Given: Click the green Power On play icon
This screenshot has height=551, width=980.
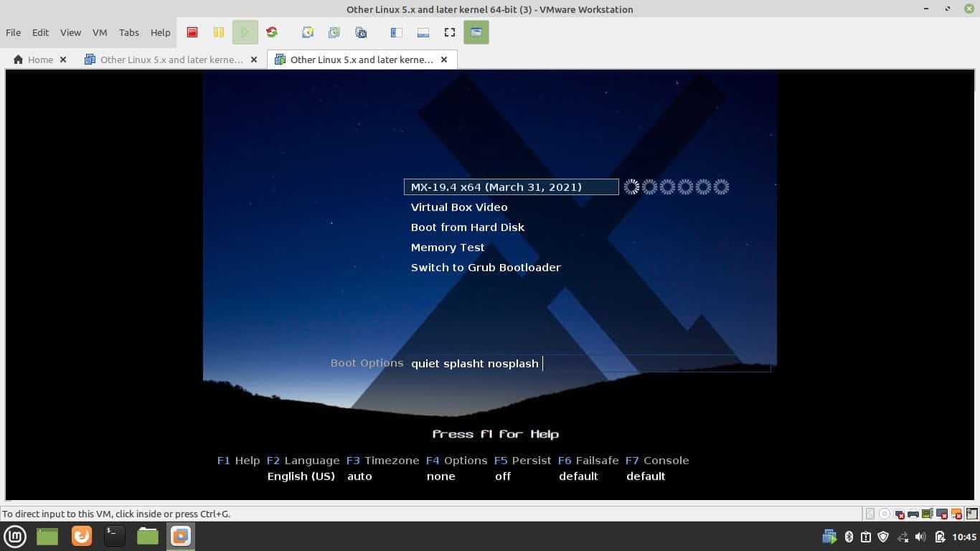Looking at the screenshot, I should pyautogui.click(x=245, y=32).
